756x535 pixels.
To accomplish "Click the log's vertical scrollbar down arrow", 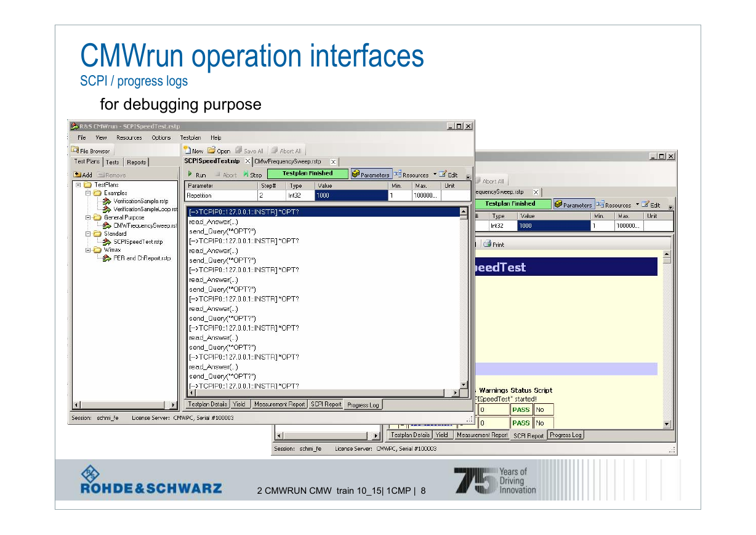I will point(464,384).
